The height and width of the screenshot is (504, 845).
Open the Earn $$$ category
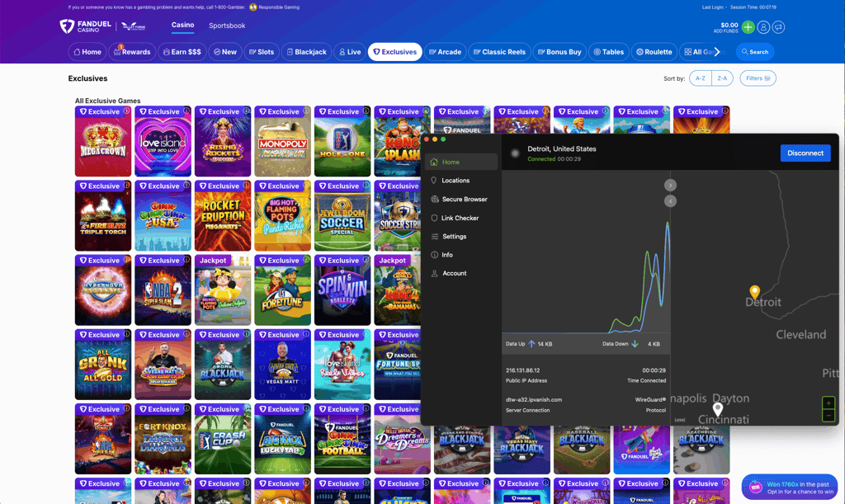(x=182, y=52)
